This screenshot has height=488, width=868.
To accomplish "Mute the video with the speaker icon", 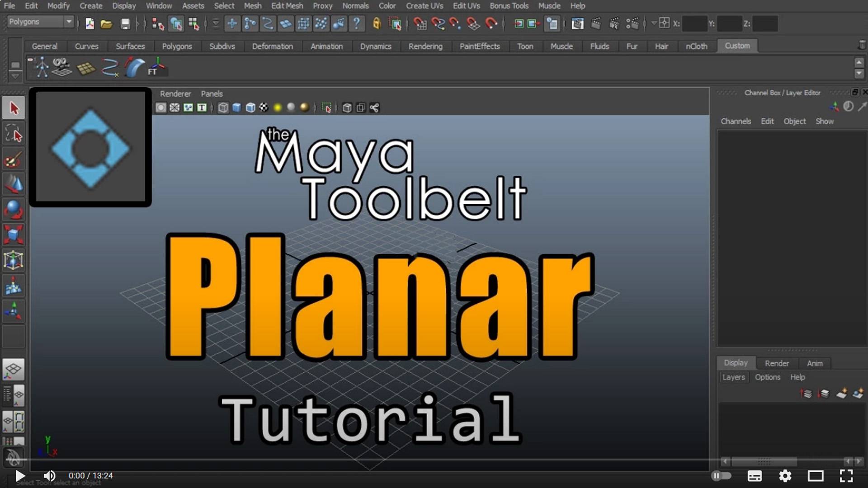I will 49,475.
